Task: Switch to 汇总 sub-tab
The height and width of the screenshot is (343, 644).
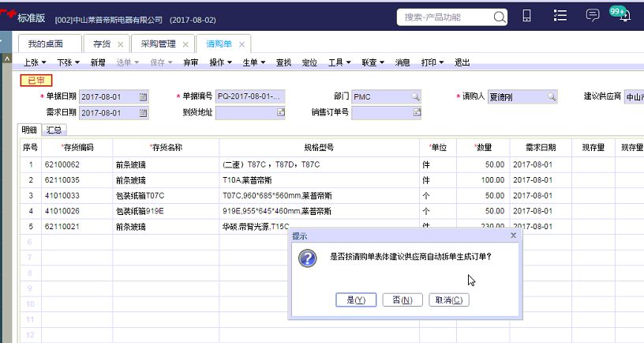Action: pyautogui.click(x=54, y=130)
